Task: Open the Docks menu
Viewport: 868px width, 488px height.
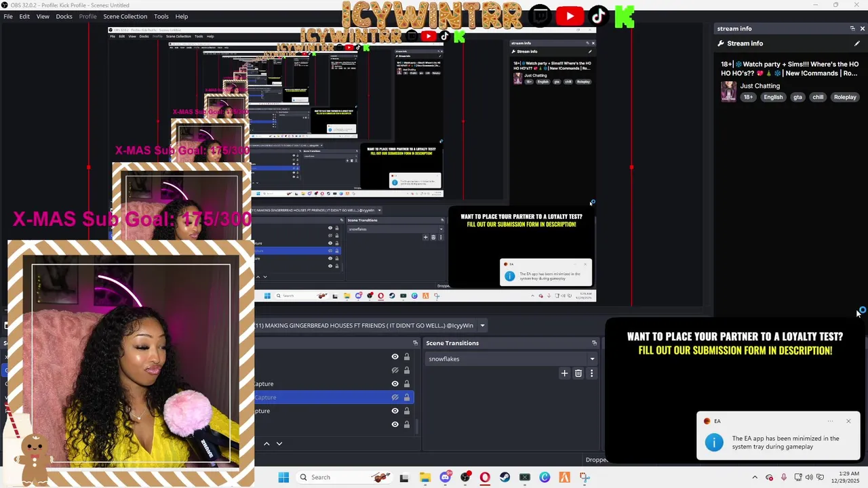Action: tap(64, 16)
